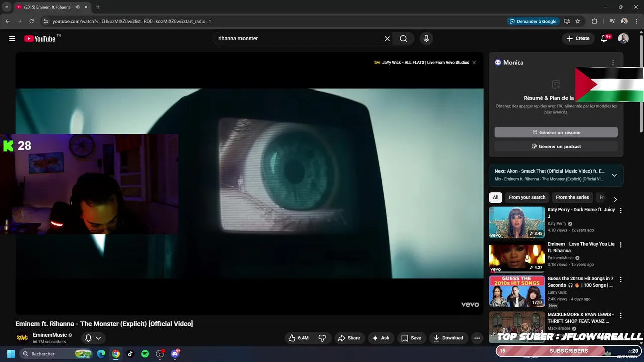Click the Katy Perry channel name
Viewport: 644px width, 362px height.
(557, 224)
